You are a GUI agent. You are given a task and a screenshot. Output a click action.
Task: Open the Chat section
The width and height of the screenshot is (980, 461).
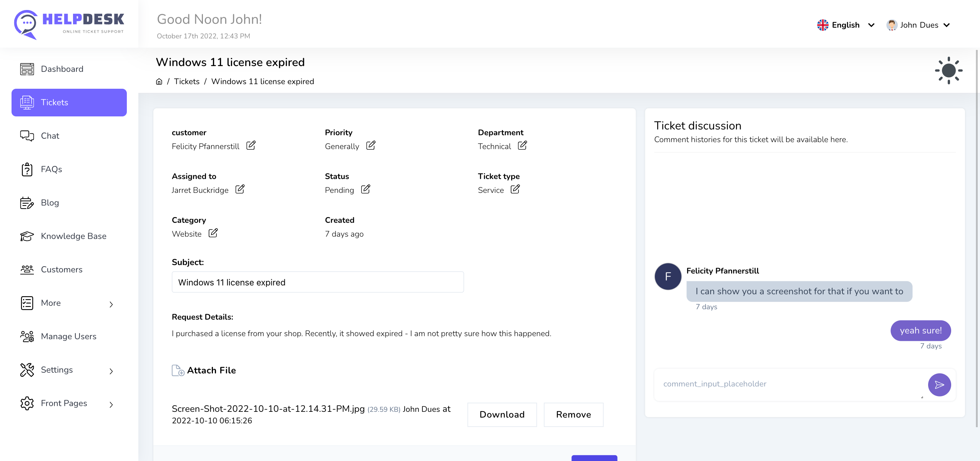[69, 136]
